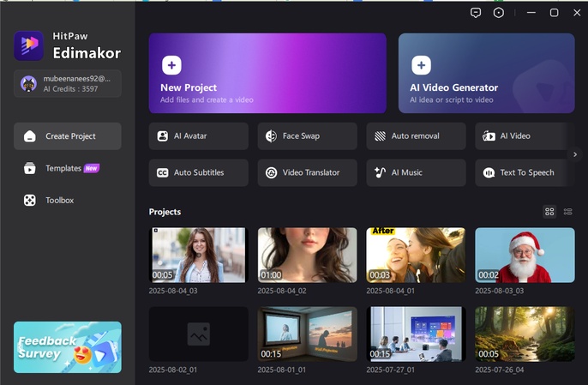Open project thumbnail 2025-08-04_01

416,256
